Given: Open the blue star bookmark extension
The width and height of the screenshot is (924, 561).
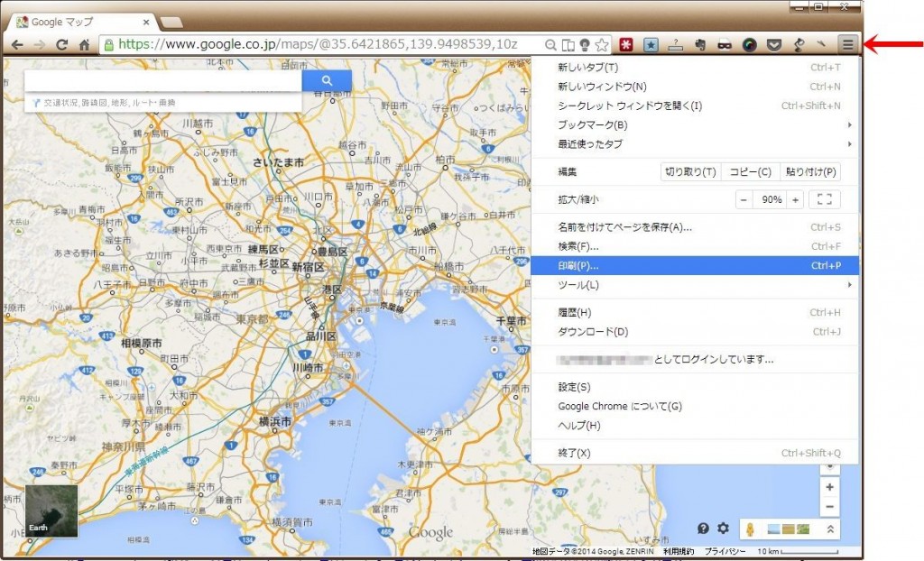Looking at the screenshot, I should pyautogui.click(x=651, y=45).
